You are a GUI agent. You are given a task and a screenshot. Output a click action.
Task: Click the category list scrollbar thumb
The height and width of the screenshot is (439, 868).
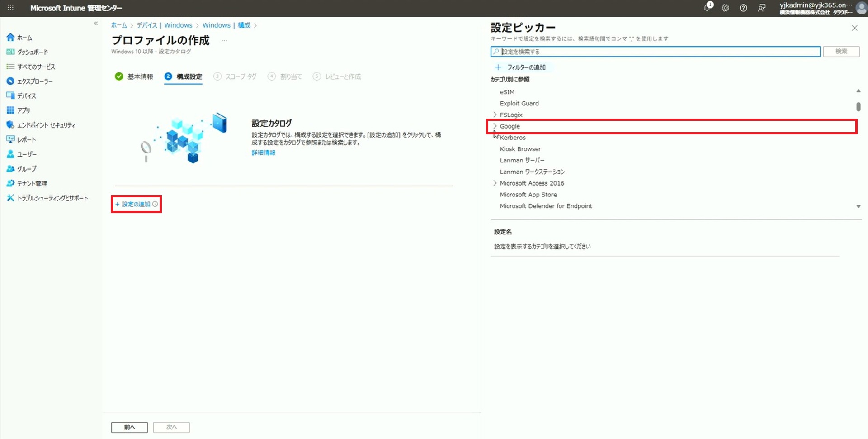tap(858, 107)
